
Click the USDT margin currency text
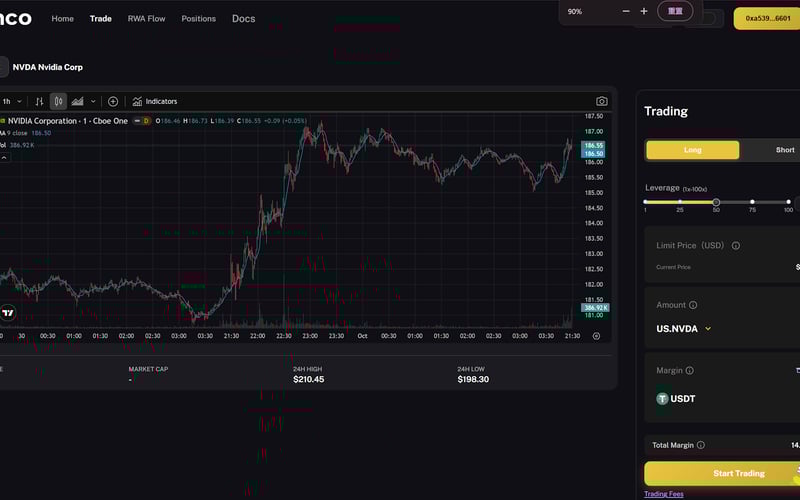(683, 399)
